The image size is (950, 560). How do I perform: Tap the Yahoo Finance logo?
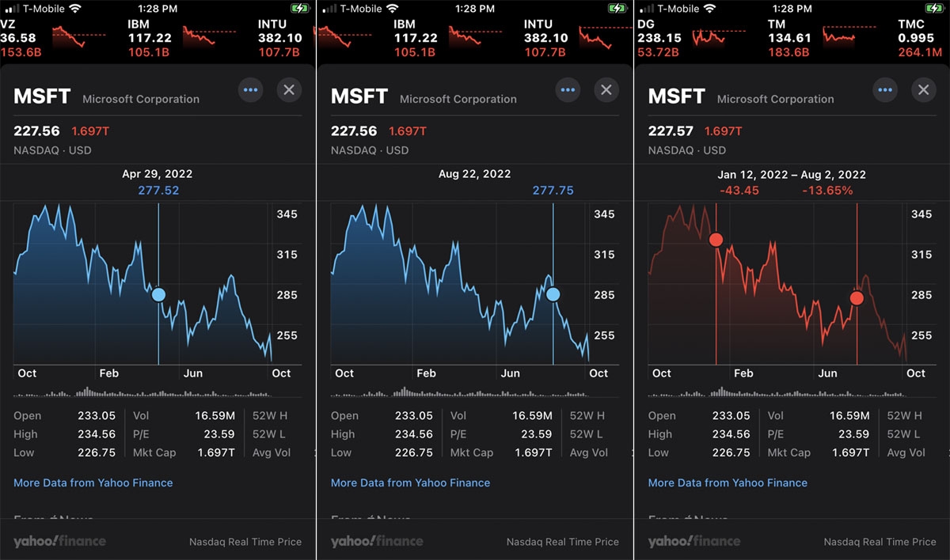(59, 542)
